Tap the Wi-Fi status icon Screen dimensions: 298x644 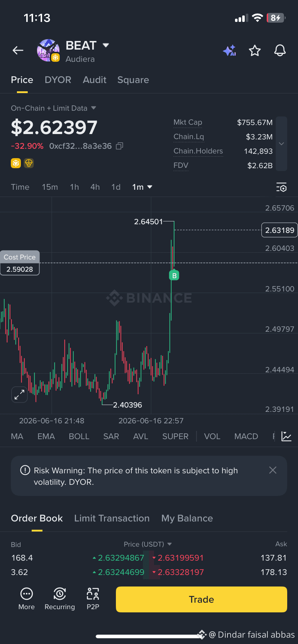click(x=257, y=18)
